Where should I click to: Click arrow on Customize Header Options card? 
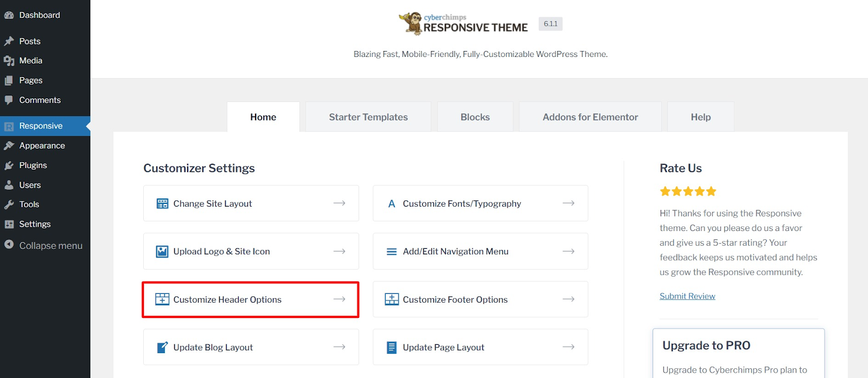tap(340, 299)
